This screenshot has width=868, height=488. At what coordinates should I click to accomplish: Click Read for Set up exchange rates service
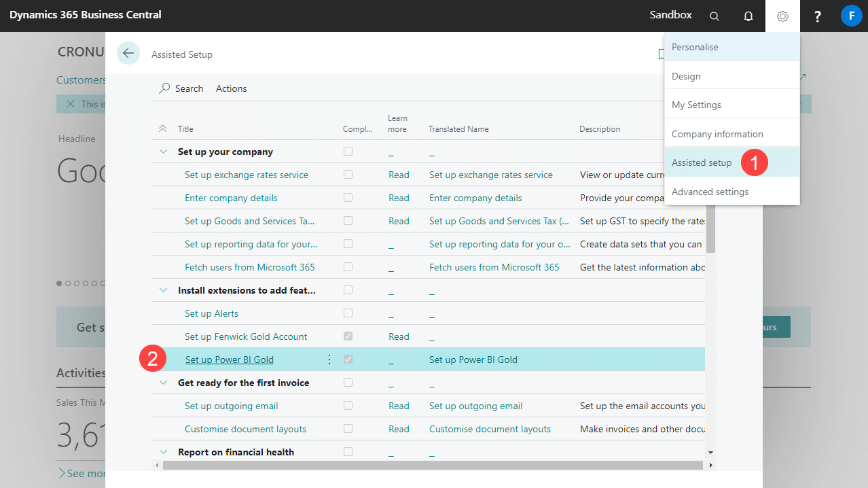(x=399, y=175)
